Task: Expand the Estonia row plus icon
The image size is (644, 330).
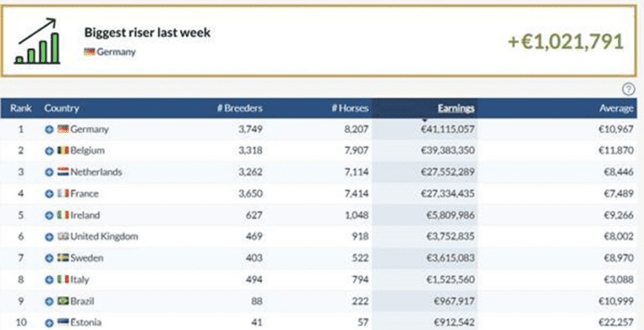Action: [x=49, y=323]
